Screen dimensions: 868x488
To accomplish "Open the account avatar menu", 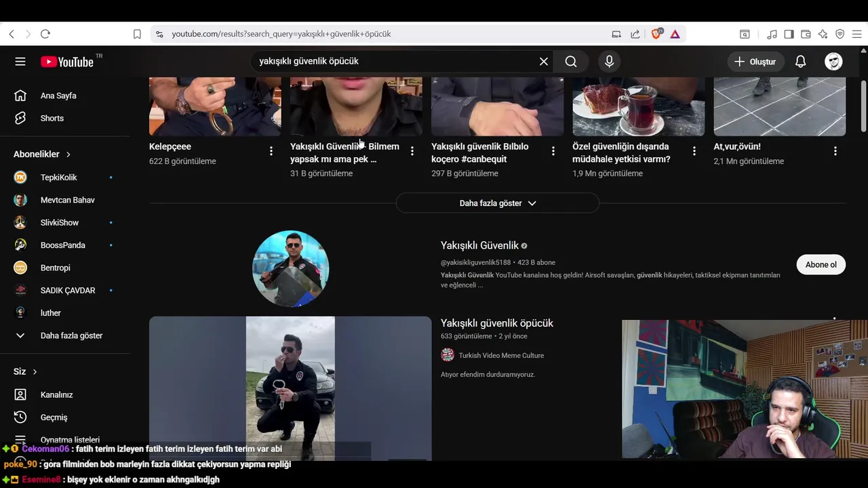I will click(x=833, y=62).
